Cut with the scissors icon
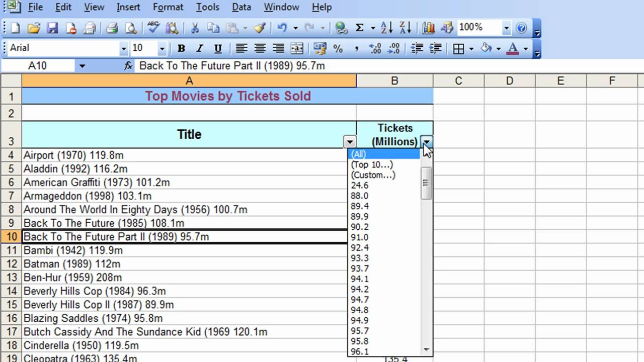644x362 pixels. coord(195,28)
